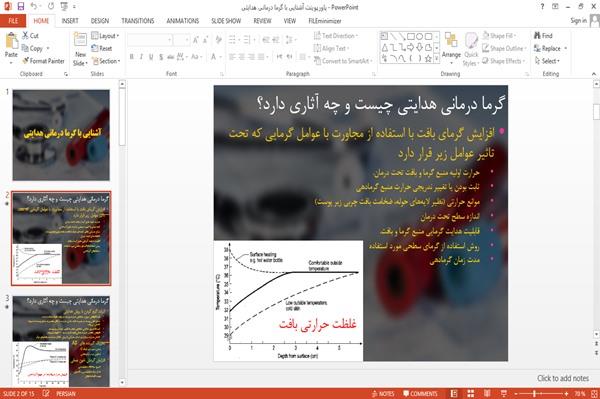
Task: Click the Paste clipboard icon
Action: tap(11, 41)
